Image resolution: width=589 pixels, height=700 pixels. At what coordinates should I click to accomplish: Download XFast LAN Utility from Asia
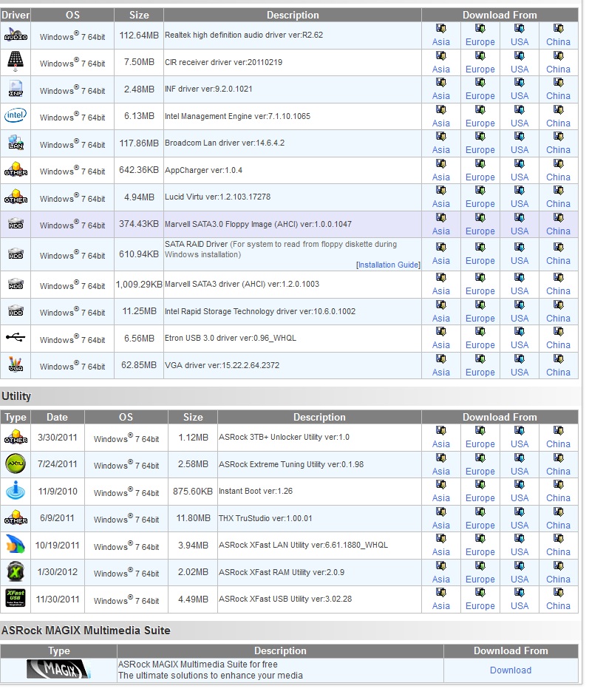coord(441,552)
